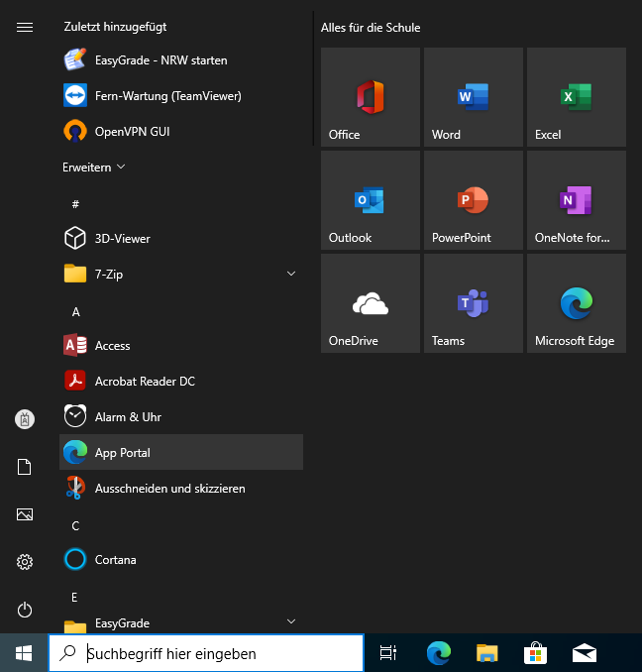This screenshot has height=672, width=642.
Task: Open Settings via the gear icon
Action: coord(25,562)
